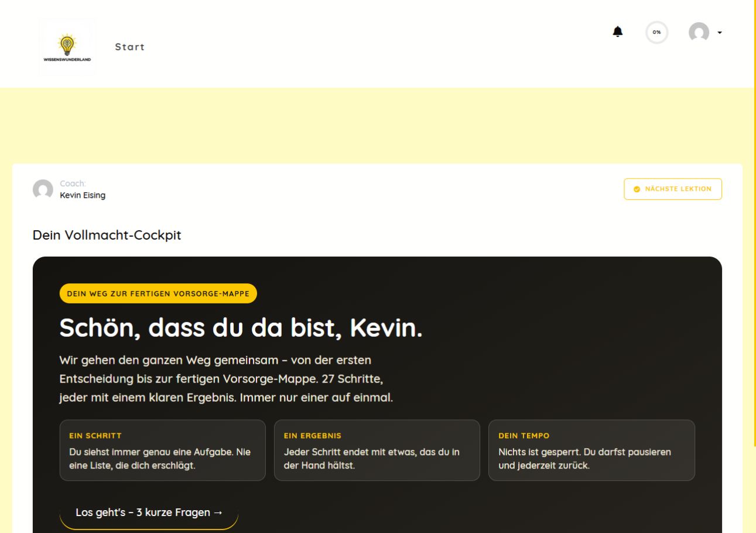
Task: Expand the account dropdown arrow
Action: tap(720, 32)
